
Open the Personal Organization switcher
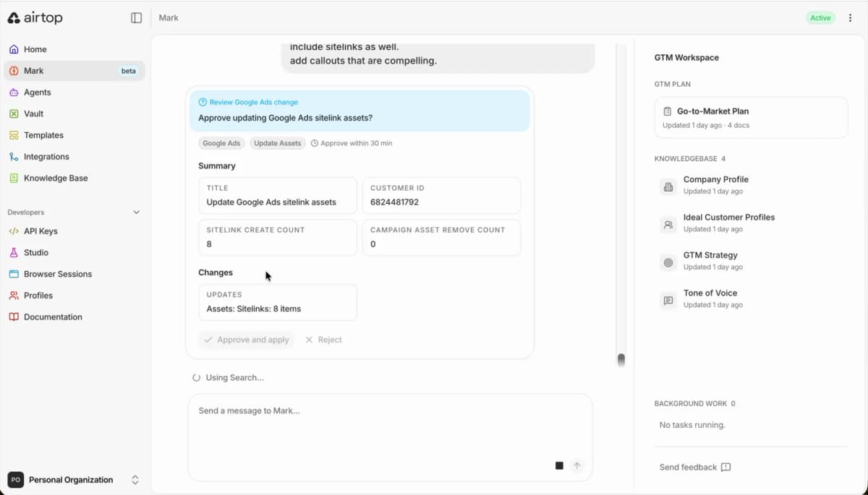tap(74, 480)
